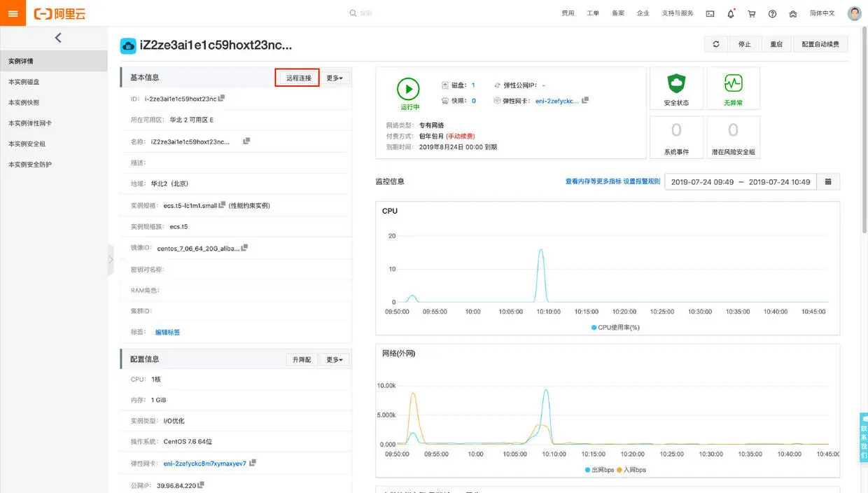Open the 备案 menu
This screenshot has height=493, width=868.
pyautogui.click(x=618, y=13)
